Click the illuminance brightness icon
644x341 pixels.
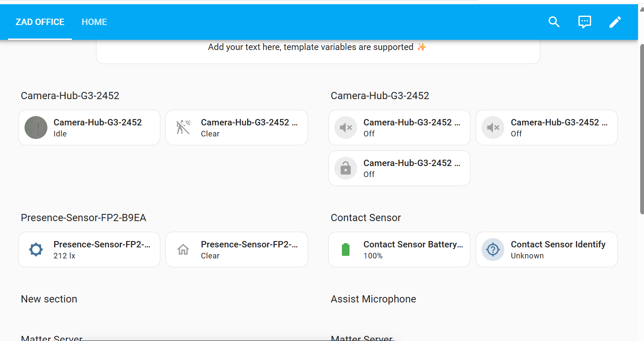pyautogui.click(x=36, y=250)
